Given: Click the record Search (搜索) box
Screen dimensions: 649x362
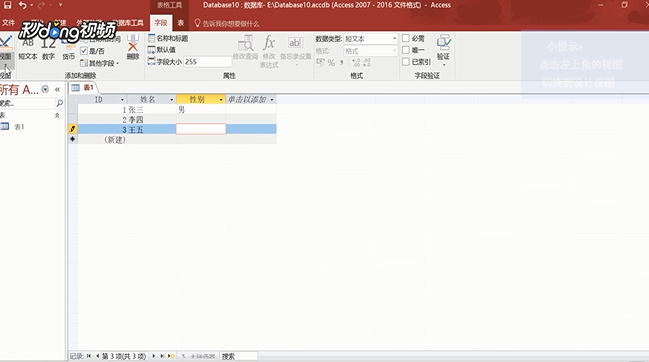Looking at the screenshot, I should point(239,356).
